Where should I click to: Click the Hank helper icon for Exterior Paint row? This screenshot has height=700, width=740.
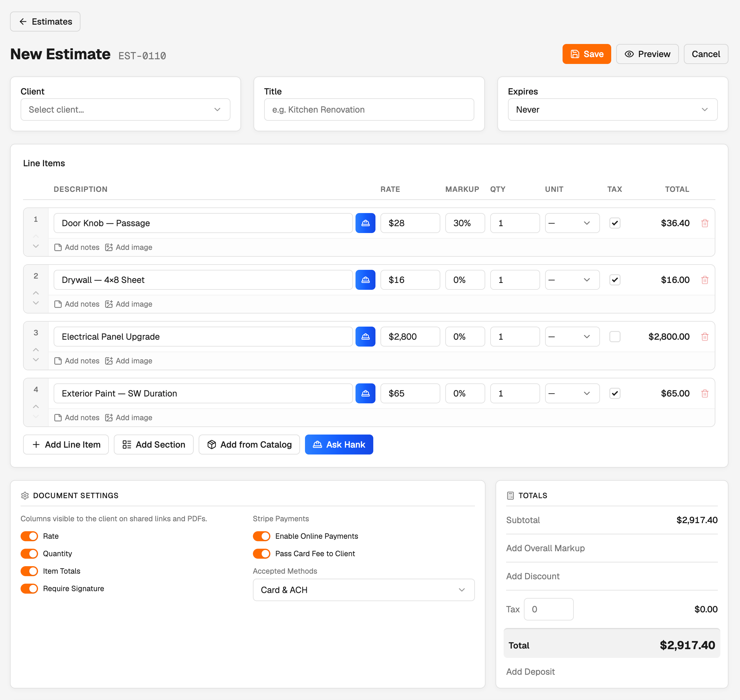365,393
